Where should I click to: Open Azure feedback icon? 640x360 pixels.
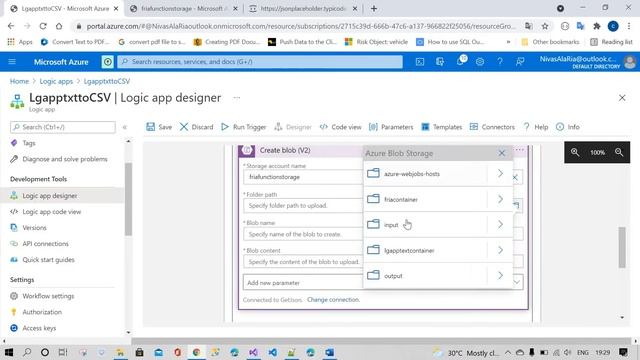(520, 62)
